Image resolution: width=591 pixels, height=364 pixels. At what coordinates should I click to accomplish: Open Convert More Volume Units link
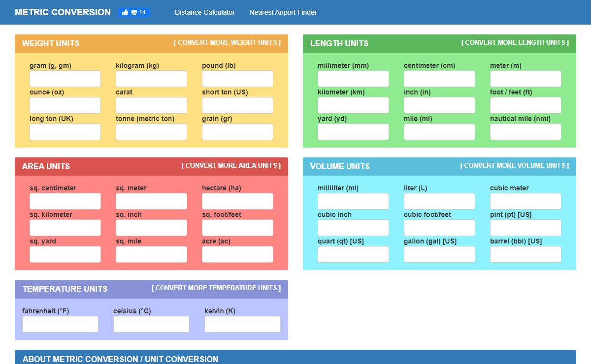point(515,166)
